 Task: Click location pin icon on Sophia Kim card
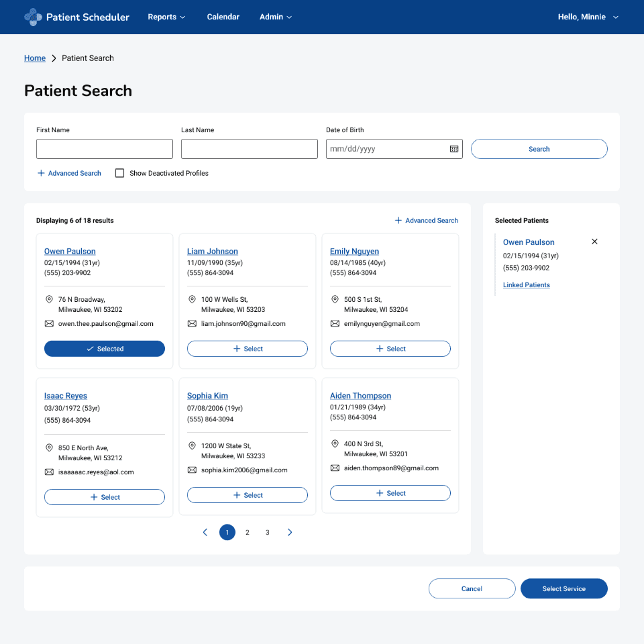pos(192,445)
